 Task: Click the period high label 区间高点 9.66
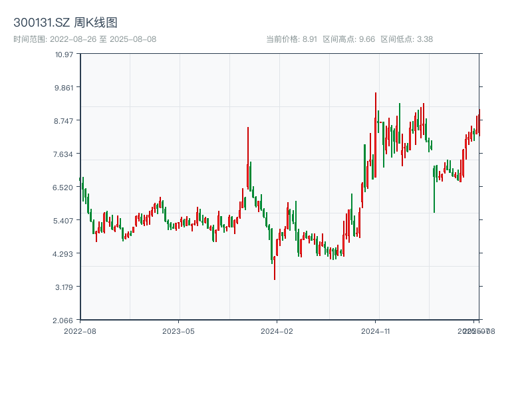tap(348, 39)
